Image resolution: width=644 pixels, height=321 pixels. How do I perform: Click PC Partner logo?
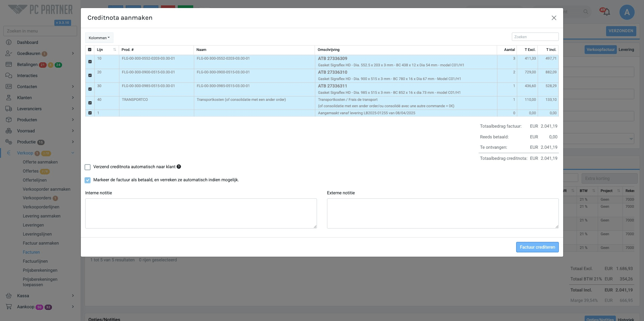(x=40, y=9)
